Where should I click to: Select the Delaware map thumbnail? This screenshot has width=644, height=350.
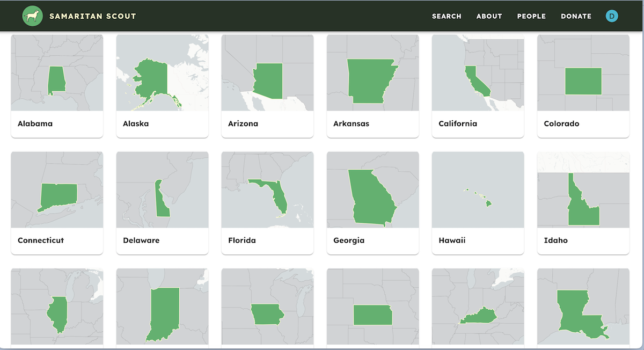coord(162,190)
